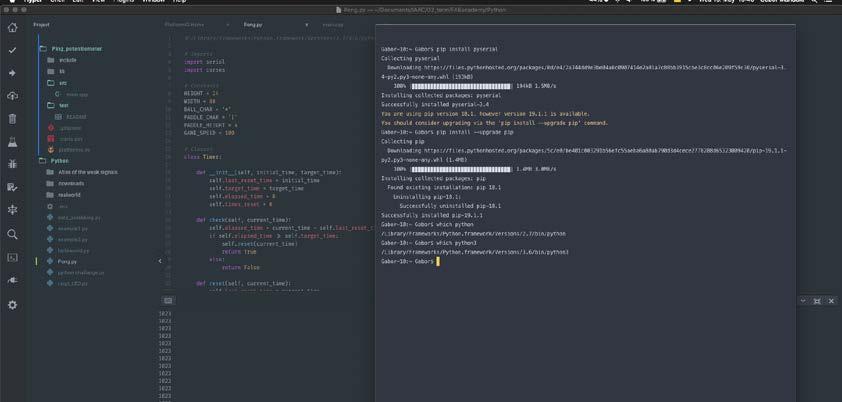Click the red git icon beside .gitignore
This screenshot has width=842, height=402.
[51, 128]
